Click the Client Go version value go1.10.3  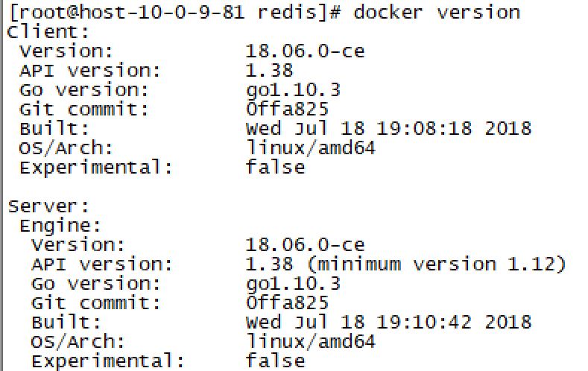(x=293, y=90)
